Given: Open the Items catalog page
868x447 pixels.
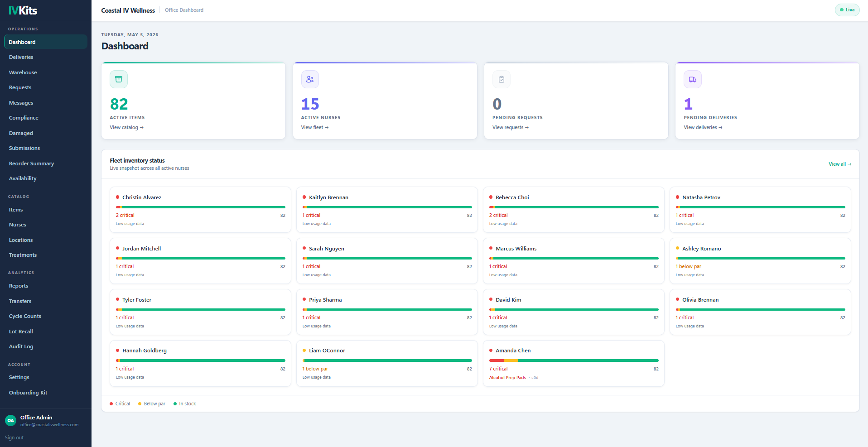Looking at the screenshot, I should coord(46,210).
